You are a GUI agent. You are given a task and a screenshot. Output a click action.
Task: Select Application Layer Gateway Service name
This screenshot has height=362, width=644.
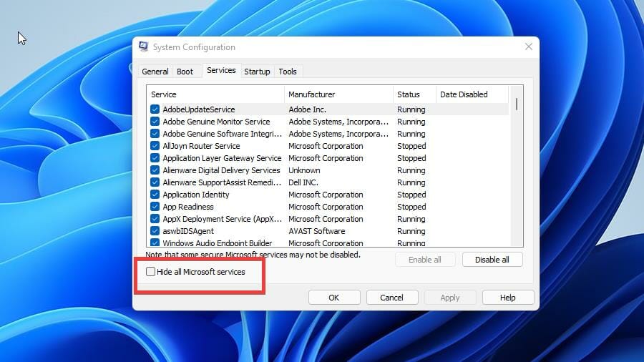tap(223, 158)
